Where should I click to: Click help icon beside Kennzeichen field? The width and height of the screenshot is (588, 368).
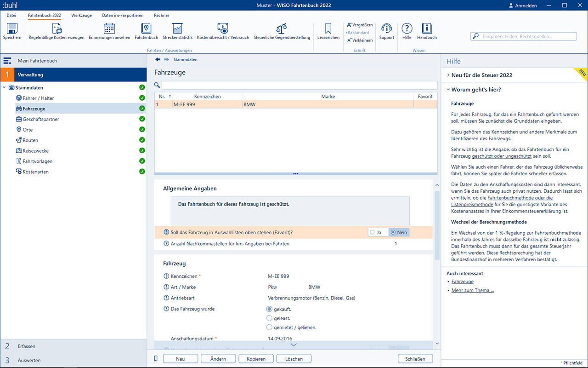(x=166, y=276)
